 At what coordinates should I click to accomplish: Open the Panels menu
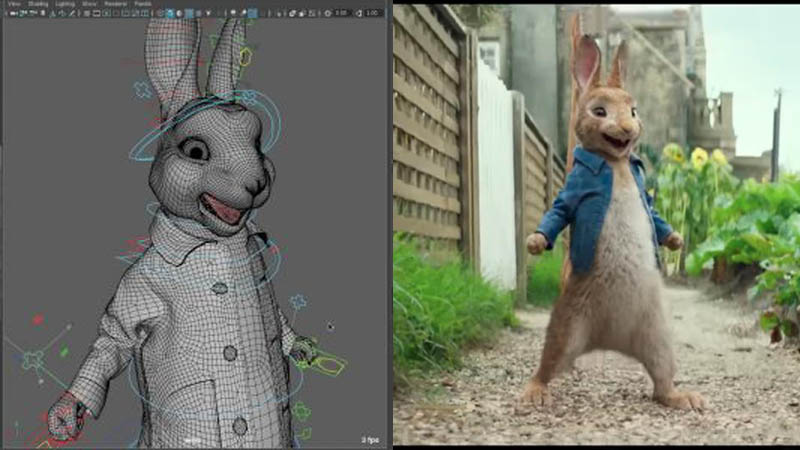click(143, 4)
